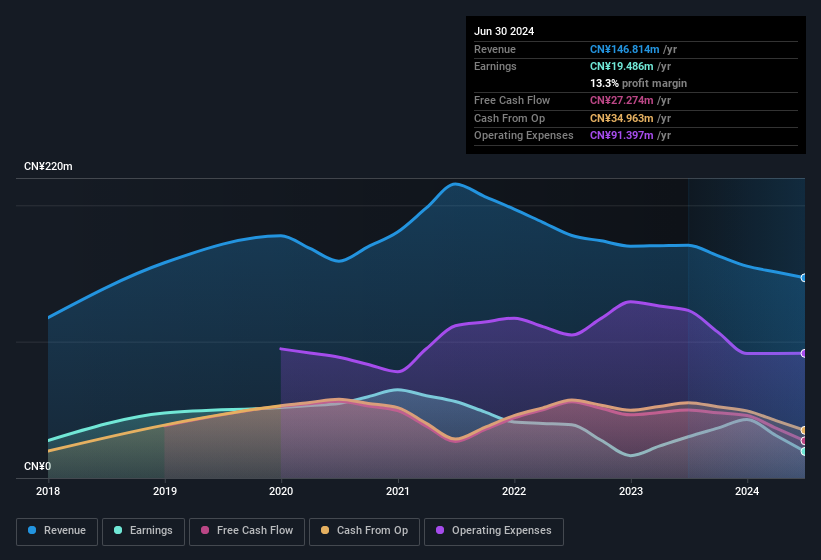The height and width of the screenshot is (560, 821).
Task: Click the Revenue row label in tooltip
Action: (x=495, y=49)
